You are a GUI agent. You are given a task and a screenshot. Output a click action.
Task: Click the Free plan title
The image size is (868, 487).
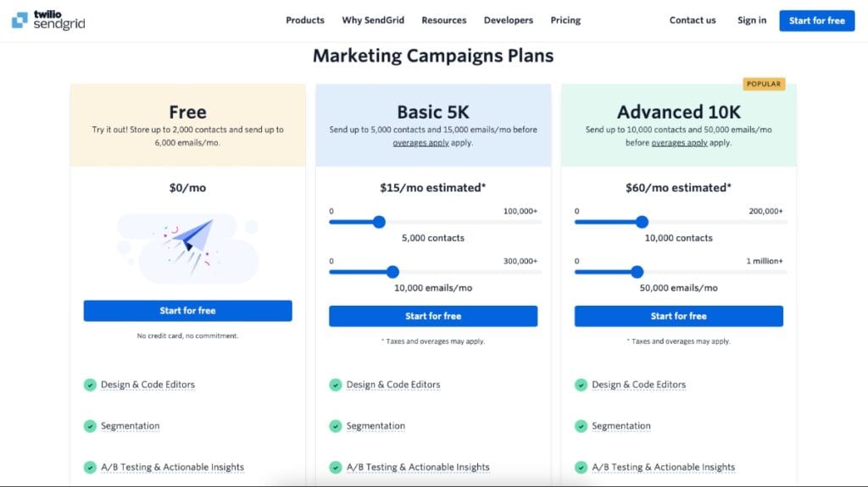pos(187,112)
